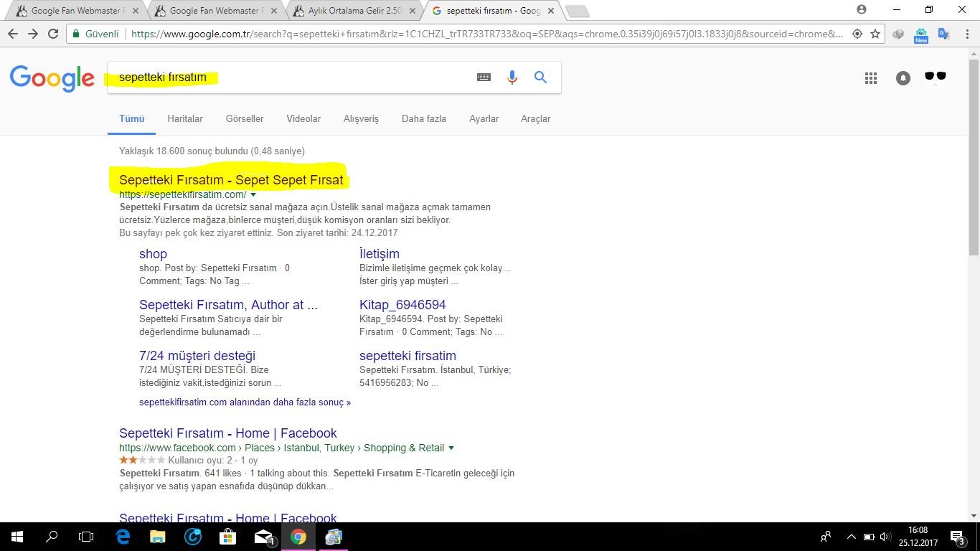Open the Microsoft Store from the taskbar
Image resolution: width=980 pixels, height=551 pixels.
click(x=227, y=537)
